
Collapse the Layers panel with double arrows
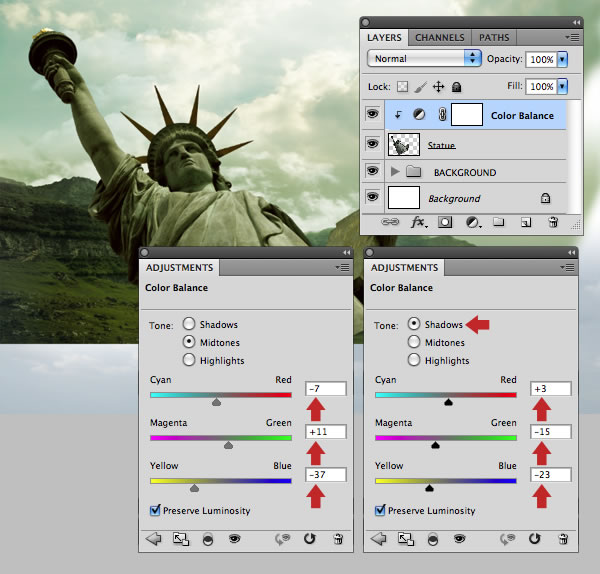coord(576,23)
